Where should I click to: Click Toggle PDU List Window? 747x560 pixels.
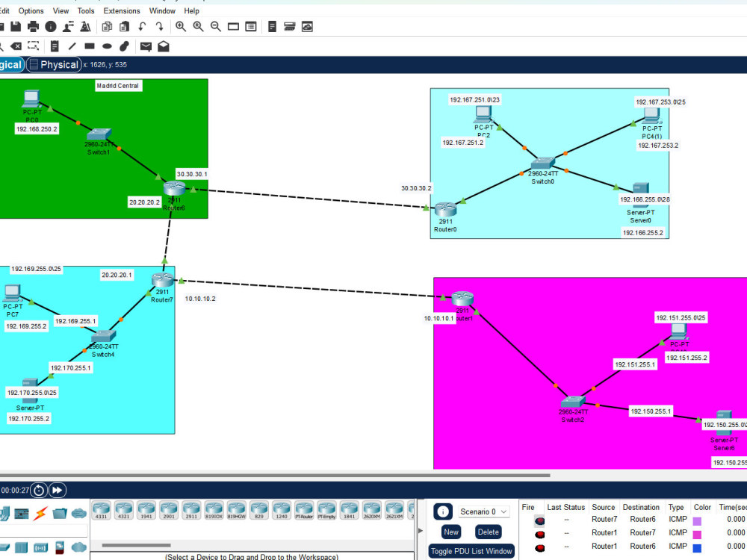471,551
